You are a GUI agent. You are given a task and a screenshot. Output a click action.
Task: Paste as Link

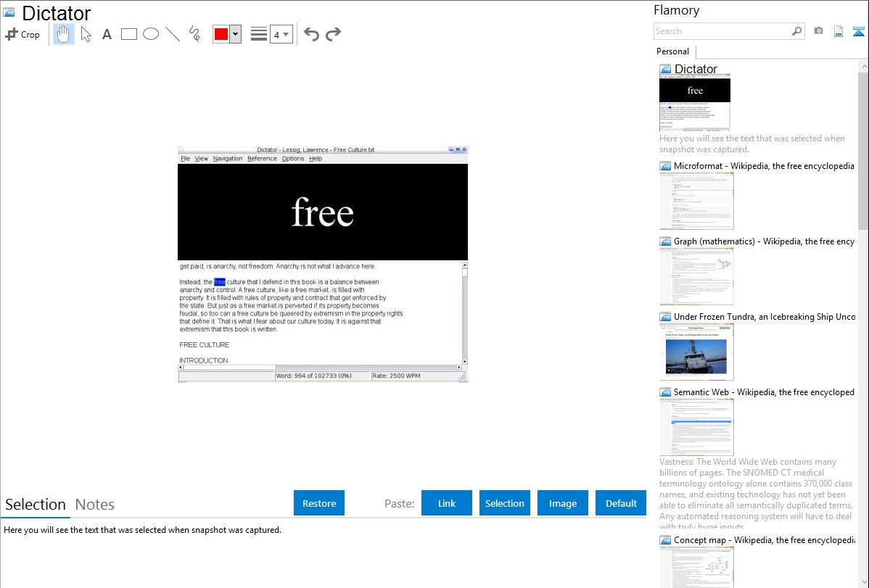tap(447, 503)
